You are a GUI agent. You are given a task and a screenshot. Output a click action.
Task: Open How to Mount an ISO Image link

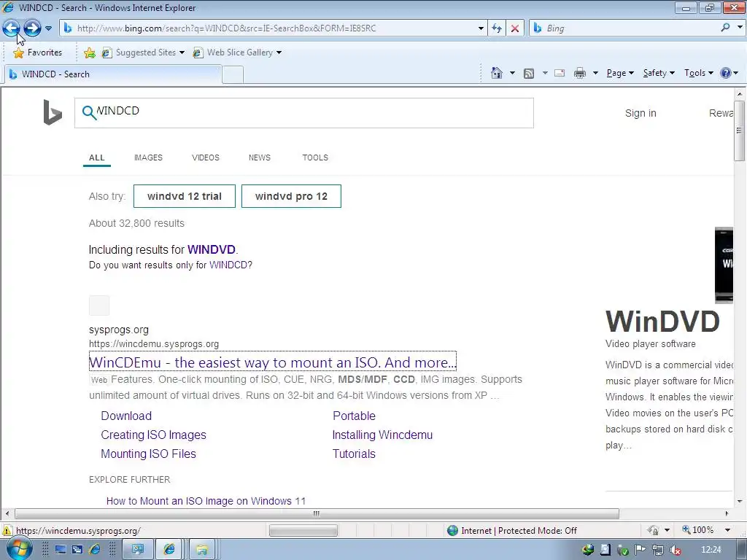point(206,501)
